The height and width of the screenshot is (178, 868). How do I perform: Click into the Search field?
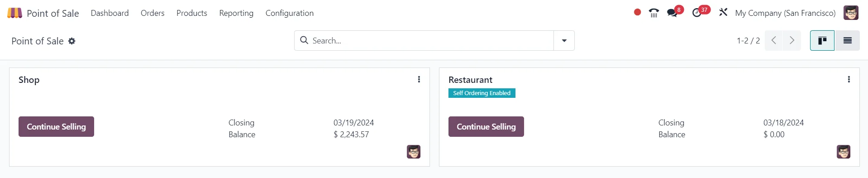(424, 41)
